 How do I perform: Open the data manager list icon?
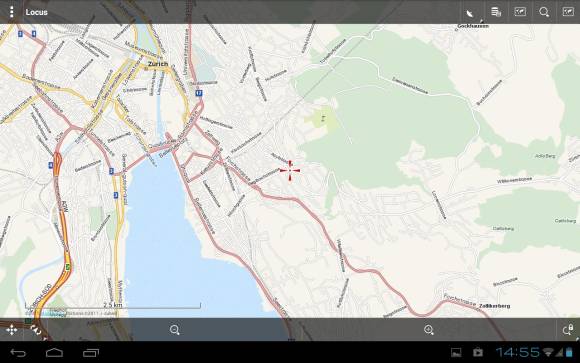(x=496, y=12)
